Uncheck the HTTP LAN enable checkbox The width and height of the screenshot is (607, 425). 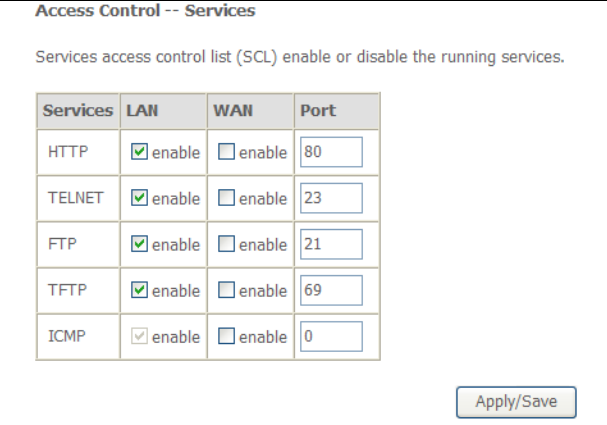point(141,153)
